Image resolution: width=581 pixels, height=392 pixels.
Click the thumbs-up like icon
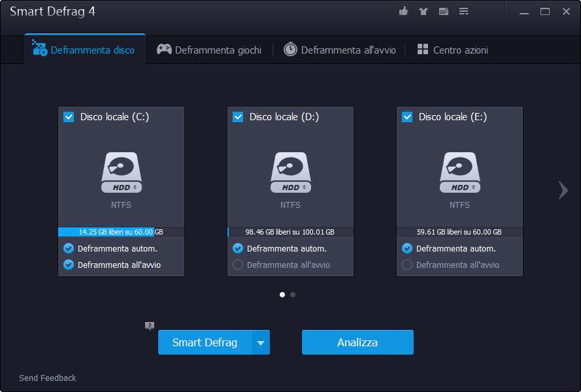click(403, 11)
